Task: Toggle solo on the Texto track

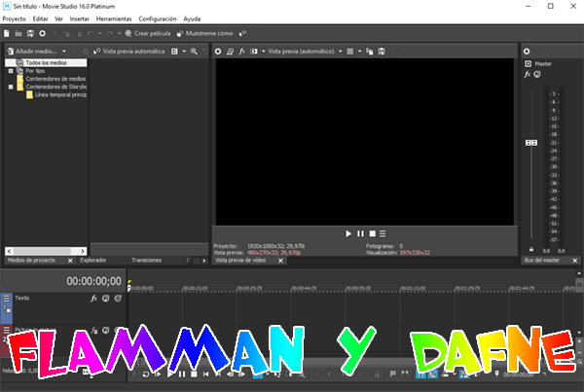Action: pyautogui.click(x=118, y=299)
